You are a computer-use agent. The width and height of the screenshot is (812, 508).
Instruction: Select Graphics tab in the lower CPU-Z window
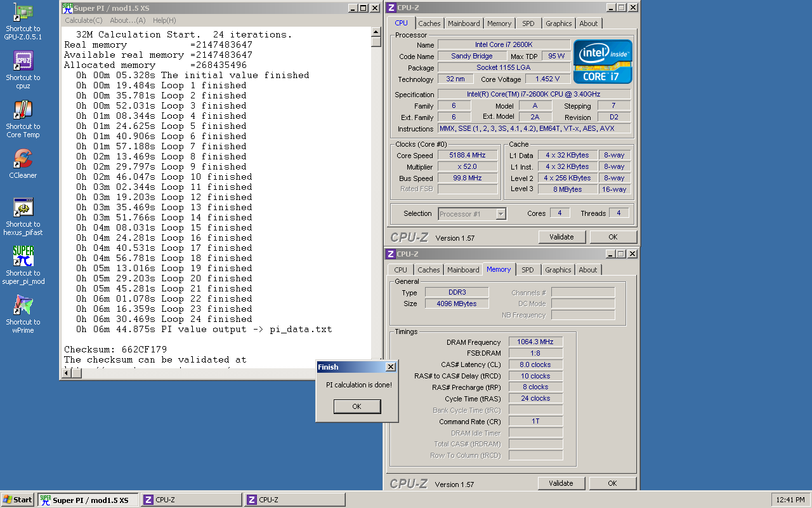(558, 270)
